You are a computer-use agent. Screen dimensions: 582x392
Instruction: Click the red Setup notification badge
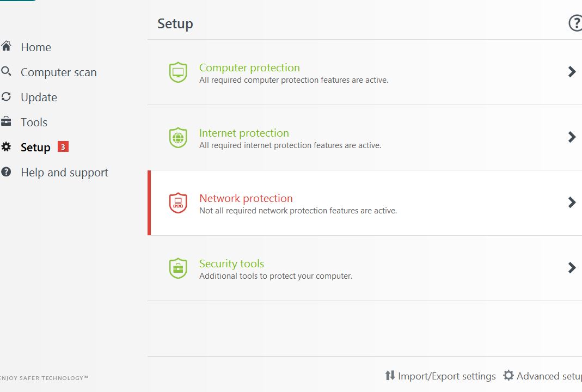pyautogui.click(x=63, y=147)
